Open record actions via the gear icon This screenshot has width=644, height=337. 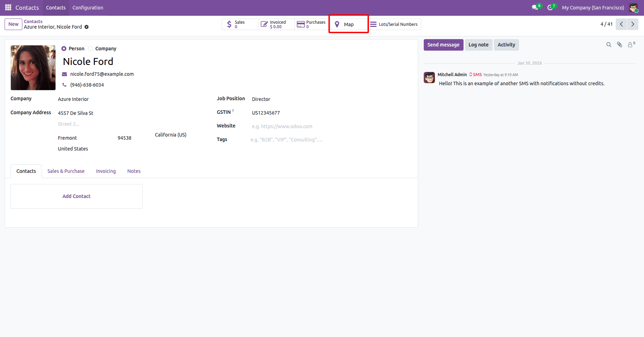point(87,27)
